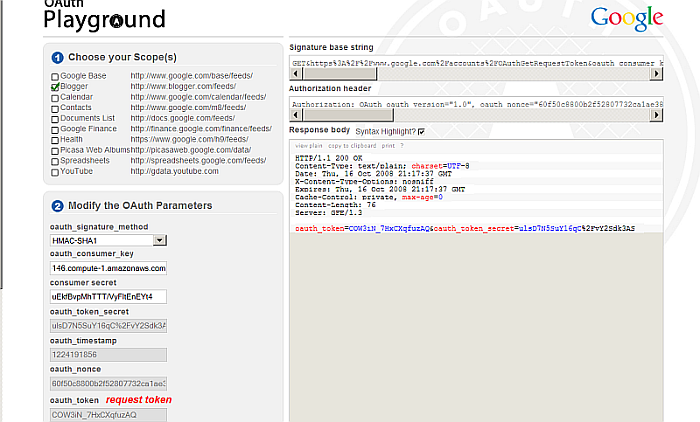Screen dimensions: 700x422
Task: Check the Contacts scope checkbox
Action: (55, 109)
